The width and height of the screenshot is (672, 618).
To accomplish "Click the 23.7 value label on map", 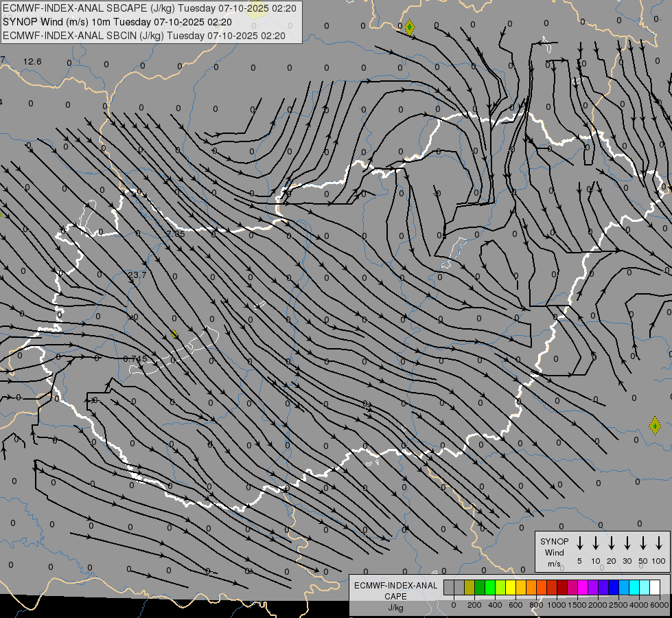I will pyautogui.click(x=137, y=275).
